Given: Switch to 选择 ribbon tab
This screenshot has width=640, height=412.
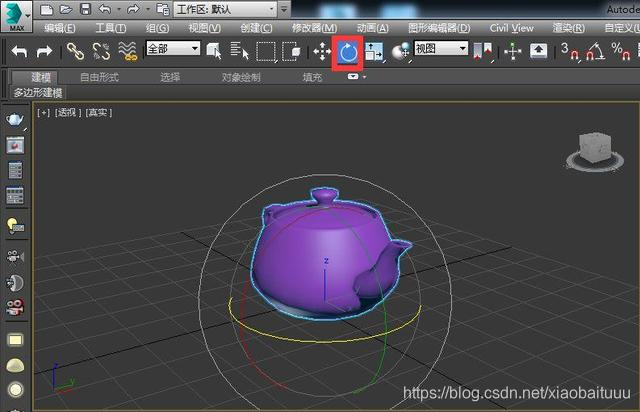Looking at the screenshot, I should 170,77.
